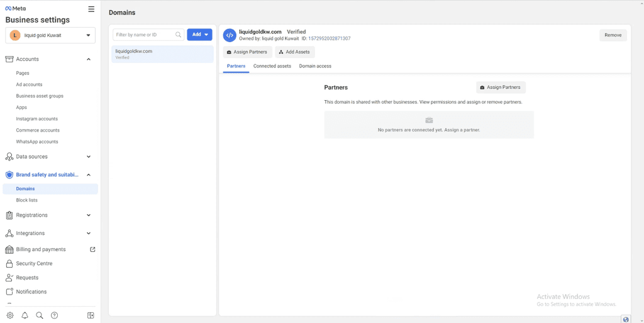Viewport: 644px width, 323px height.
Task: Open Block lists
Action: point(26,200)
